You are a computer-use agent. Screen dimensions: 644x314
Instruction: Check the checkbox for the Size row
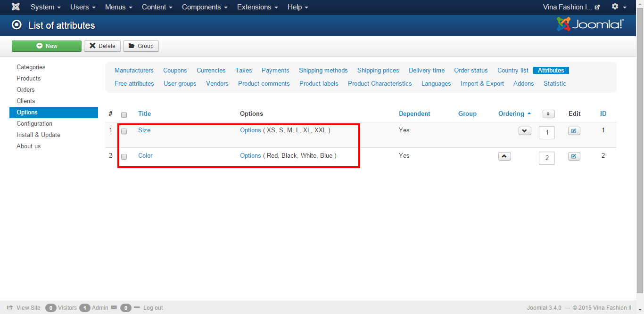click(124, 131)
